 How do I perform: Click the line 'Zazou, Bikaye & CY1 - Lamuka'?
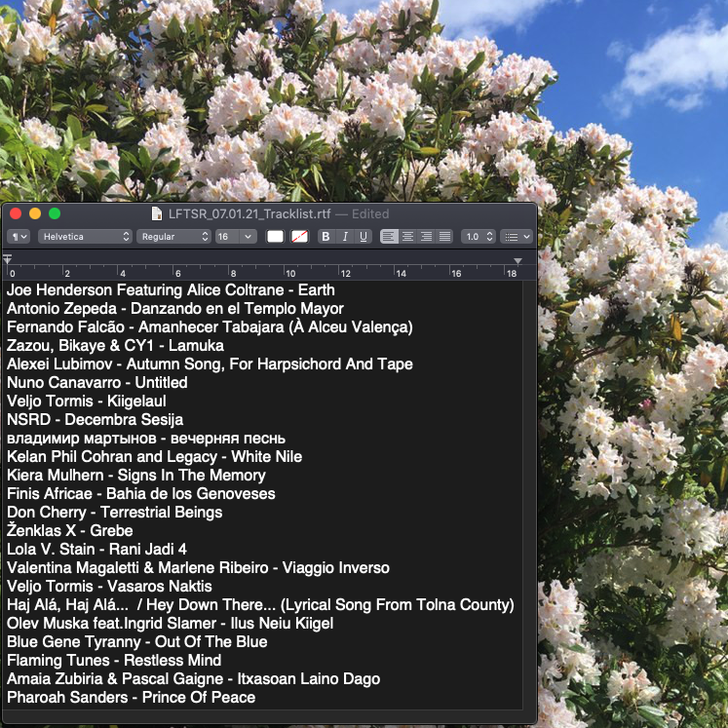click(115, 346)
